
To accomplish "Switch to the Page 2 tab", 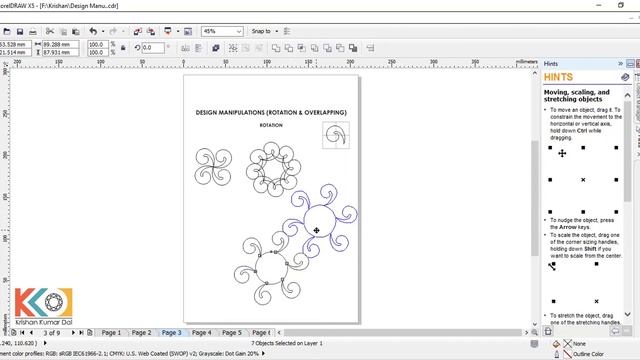I will (x=141, y=333).
